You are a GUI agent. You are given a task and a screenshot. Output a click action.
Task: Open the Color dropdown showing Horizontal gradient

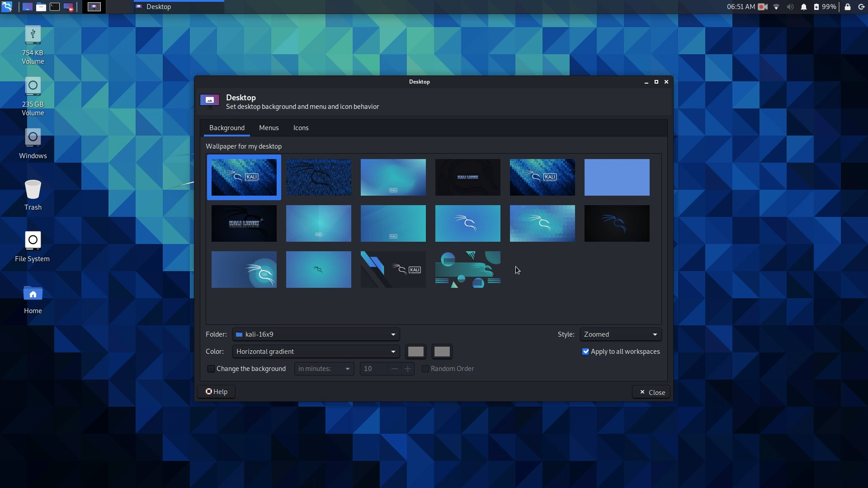[x=316, y=352]
